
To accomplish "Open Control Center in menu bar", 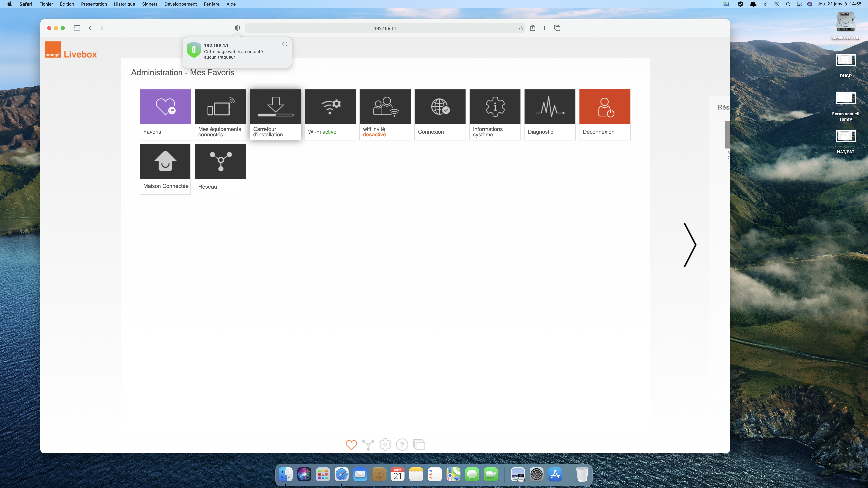I will coord(799,4).
